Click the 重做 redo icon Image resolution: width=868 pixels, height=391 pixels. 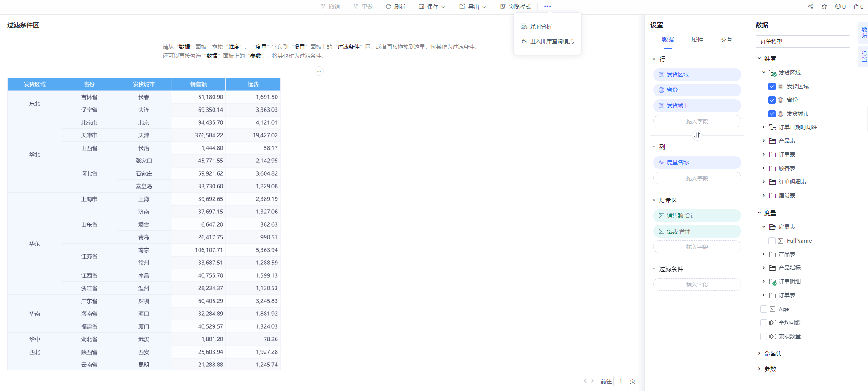(x=356, y=6)
